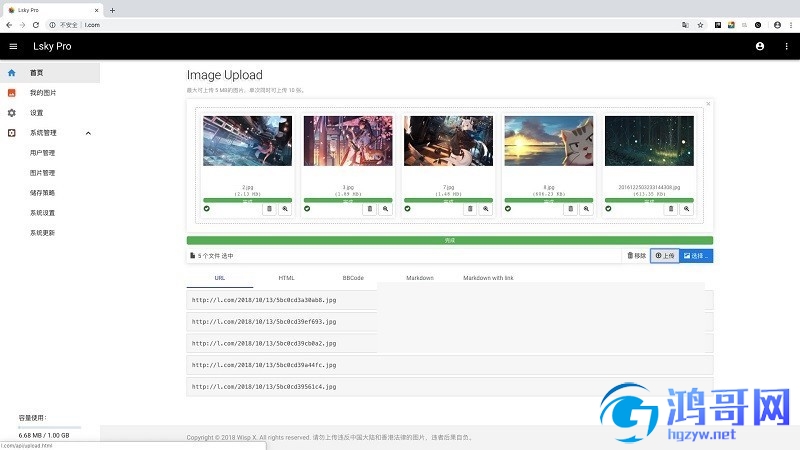Open 储存策略 in sidebar
Viewport: 800px width, 450px height.
[x=42, y=193]
